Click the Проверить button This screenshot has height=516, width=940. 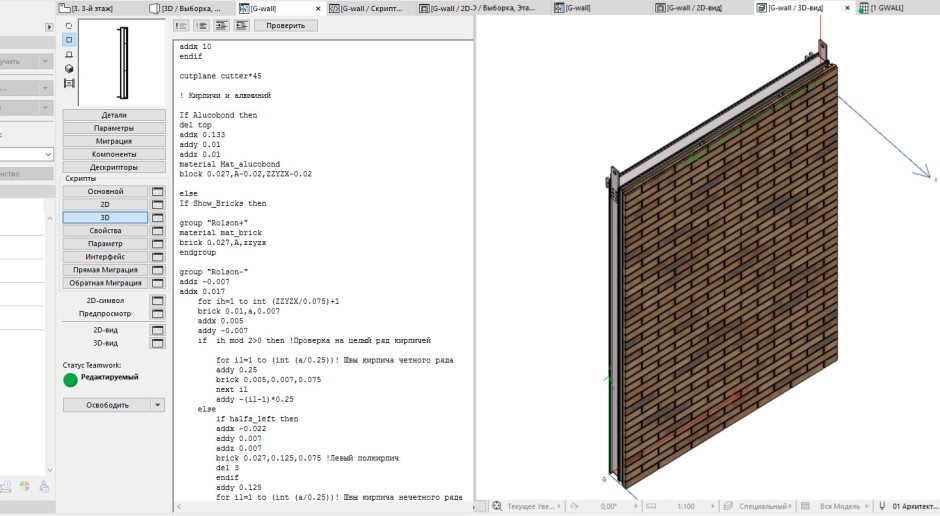click(285, 26)
